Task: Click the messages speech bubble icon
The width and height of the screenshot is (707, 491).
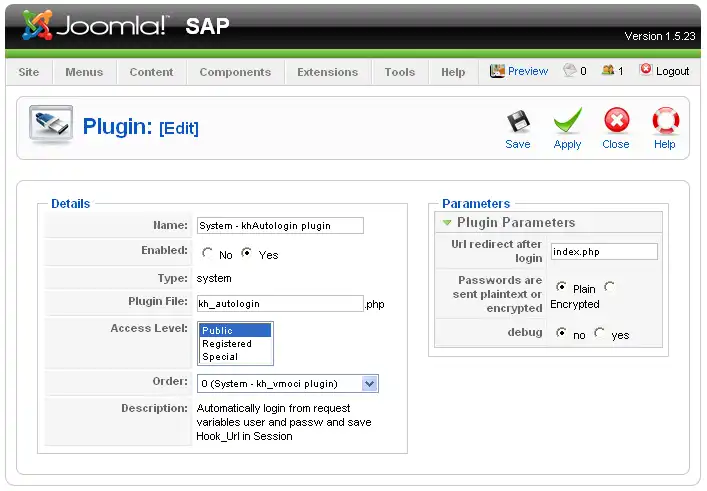Action: pos(570,71)
